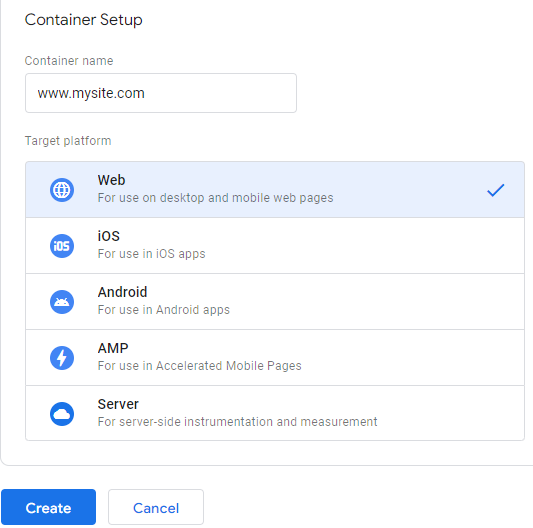Choose the Server target platform

pos(275,413)
